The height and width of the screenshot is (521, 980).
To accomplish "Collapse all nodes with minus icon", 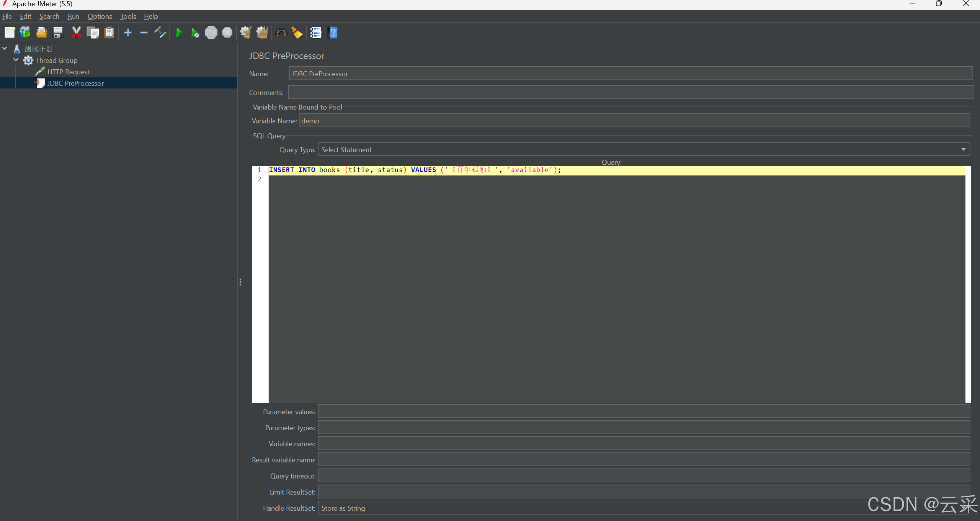I will click(x=144, y=33).
